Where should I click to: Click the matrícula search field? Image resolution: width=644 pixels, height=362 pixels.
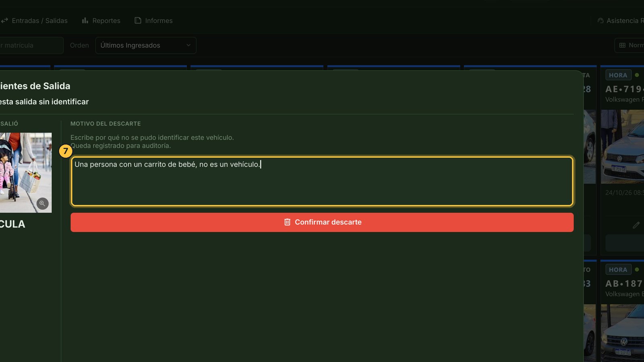click(x=31, y=45)
